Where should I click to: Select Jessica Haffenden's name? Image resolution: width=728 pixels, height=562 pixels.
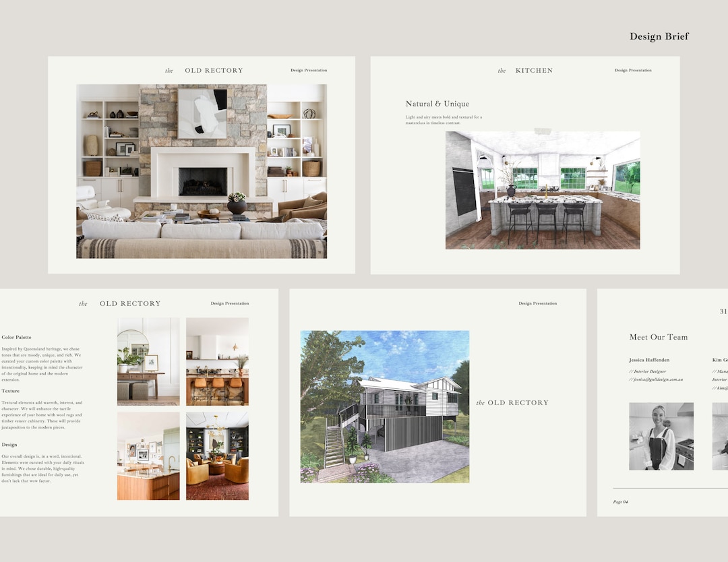pyautogui.click(x=650, y=360)
